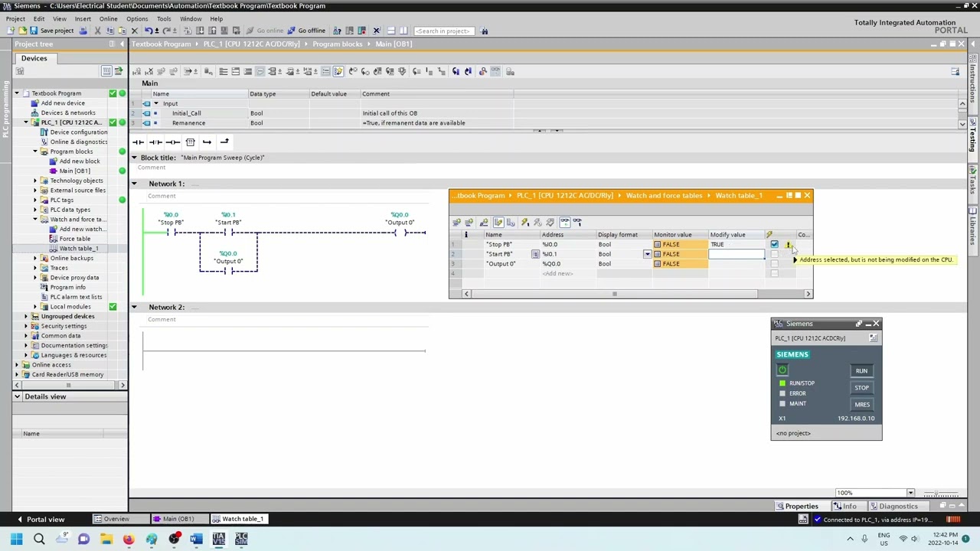Click the Save project toolbar button
980x551 pixels.
51,31
